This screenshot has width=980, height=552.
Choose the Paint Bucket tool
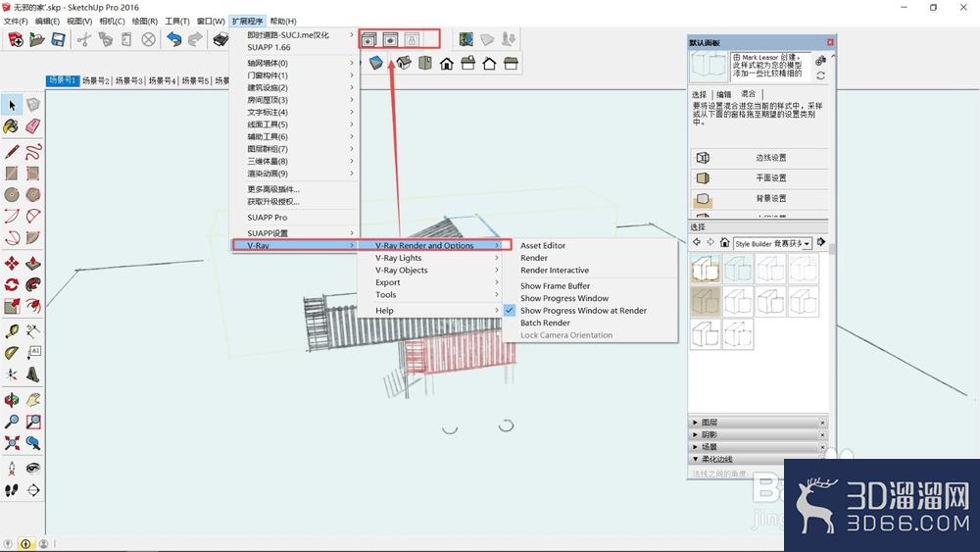pos(11,126)
